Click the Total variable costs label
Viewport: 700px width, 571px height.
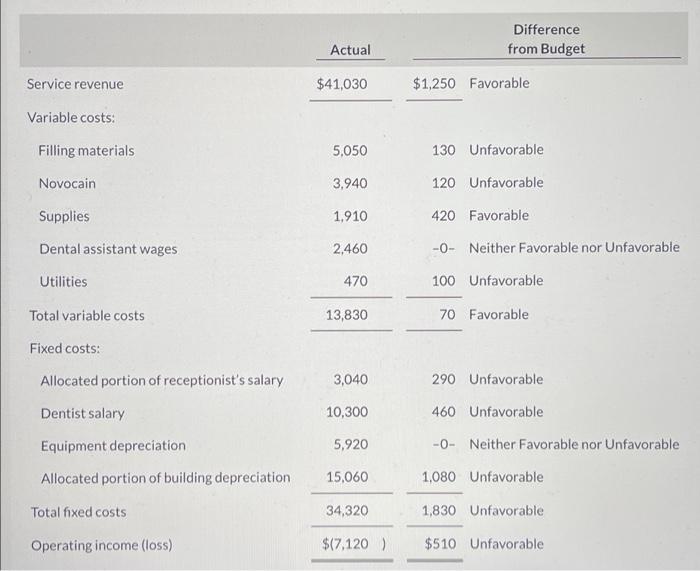(87, 316)
